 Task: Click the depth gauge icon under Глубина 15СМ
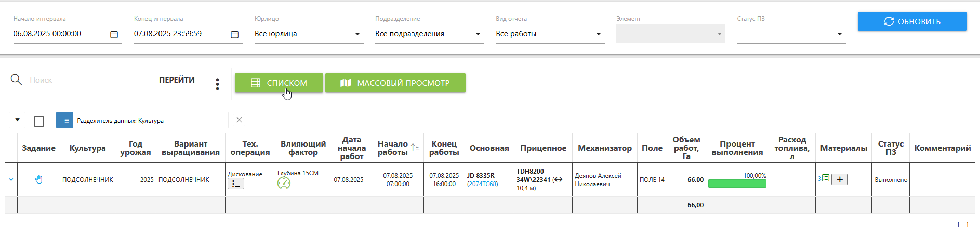pos(284,184)
